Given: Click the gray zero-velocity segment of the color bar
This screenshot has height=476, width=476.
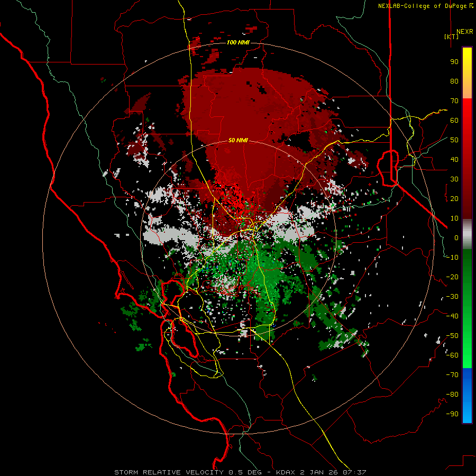Looking at the screenshot, I should [467, 234].
